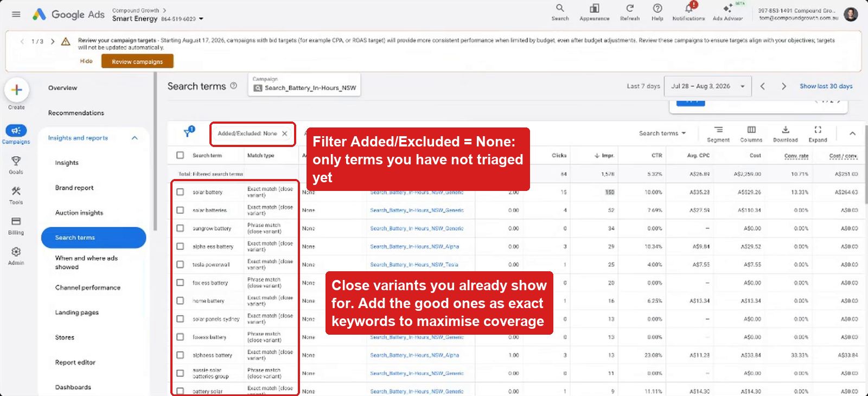
Task: Hide the campaign targets banner
Action: pos(86,61)
